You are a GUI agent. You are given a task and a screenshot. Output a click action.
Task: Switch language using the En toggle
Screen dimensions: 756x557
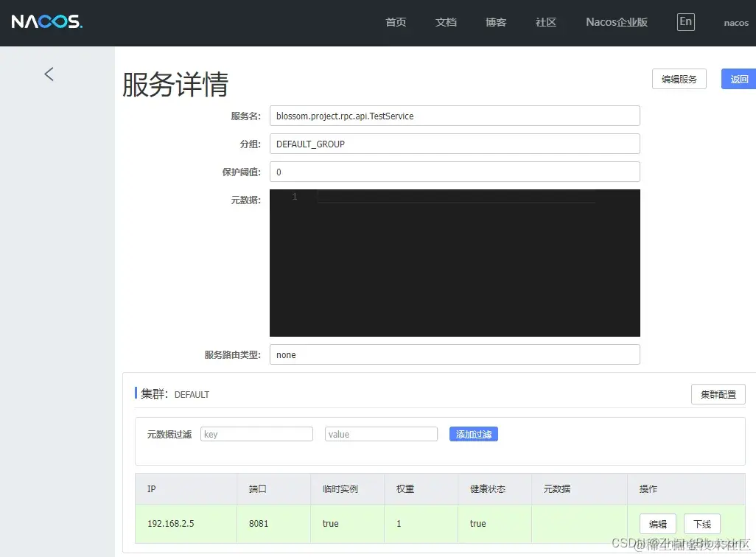click(685, 22)
